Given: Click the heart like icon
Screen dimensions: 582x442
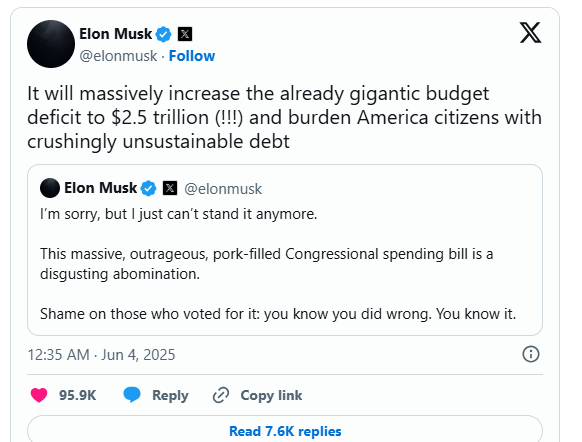Looking at the screenshot, I should [x=39, y=395].
